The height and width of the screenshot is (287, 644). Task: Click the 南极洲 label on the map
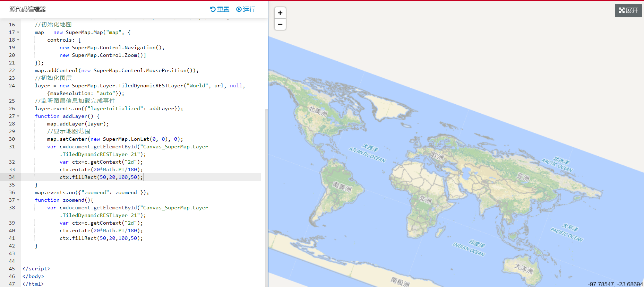(x=400, y=281)
